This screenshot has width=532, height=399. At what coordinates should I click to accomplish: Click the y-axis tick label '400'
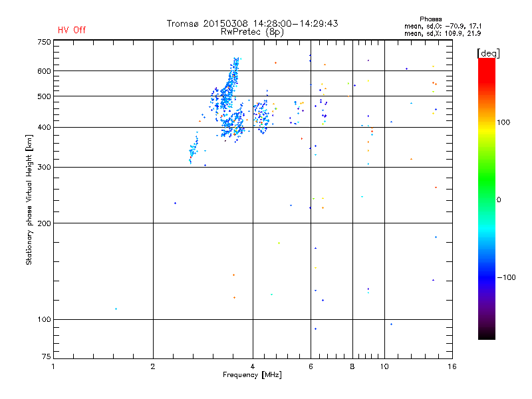point(44,127)
